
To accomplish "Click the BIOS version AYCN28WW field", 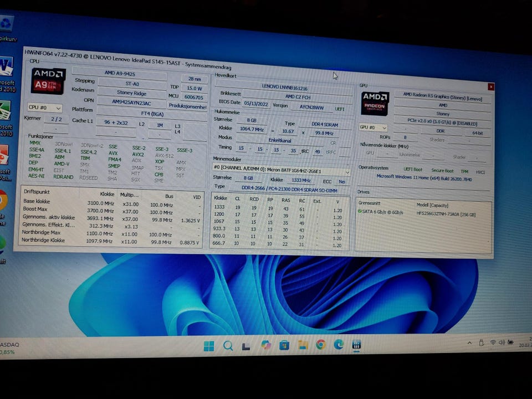I will (311, 108).
